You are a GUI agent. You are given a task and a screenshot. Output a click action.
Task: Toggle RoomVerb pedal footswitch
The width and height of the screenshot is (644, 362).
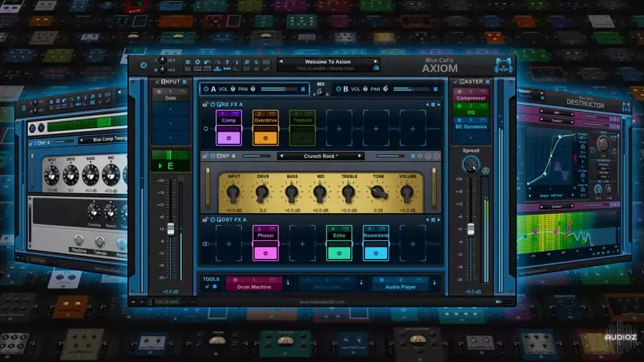[x=376, y=253]
